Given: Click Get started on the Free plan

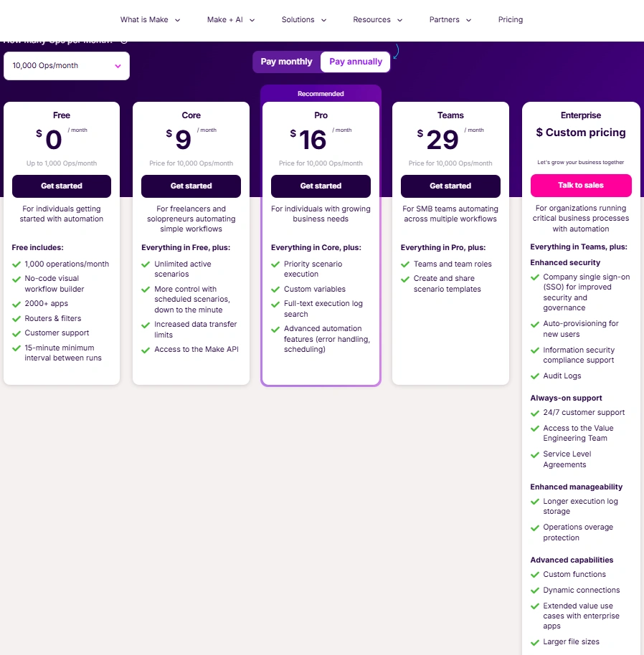Looking at the screenshot, I should pos(62,186).
